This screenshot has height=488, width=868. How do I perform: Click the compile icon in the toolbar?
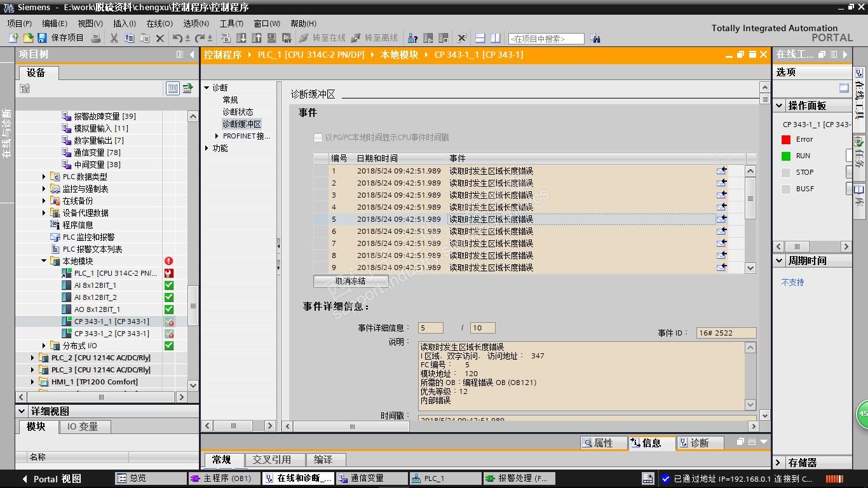pyautogui.click(x=227, y=38)
